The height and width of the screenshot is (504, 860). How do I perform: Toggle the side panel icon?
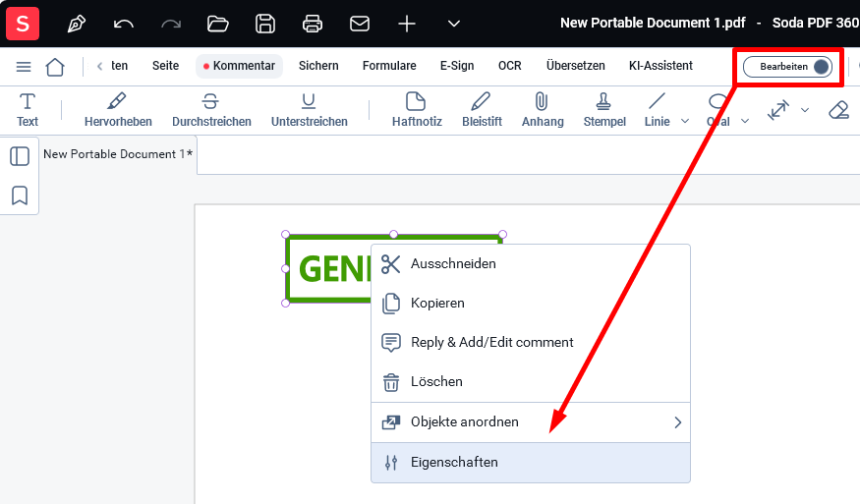20,156
